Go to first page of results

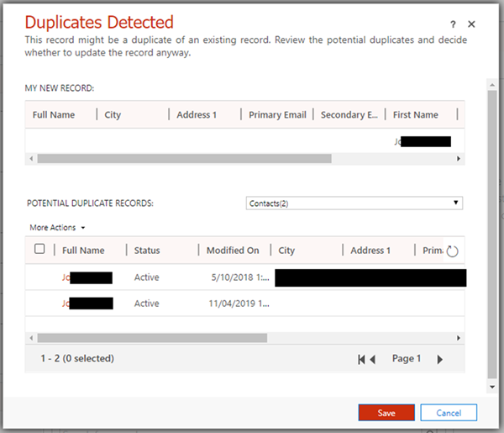362,359
